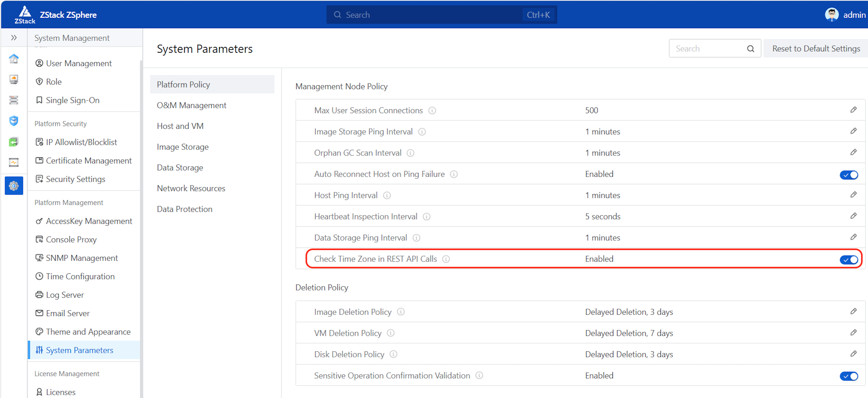Image resolution: width=868 pixels, height=398 pixels.
Task: Focus the global Search field in the header
Action: pos(431,15)
